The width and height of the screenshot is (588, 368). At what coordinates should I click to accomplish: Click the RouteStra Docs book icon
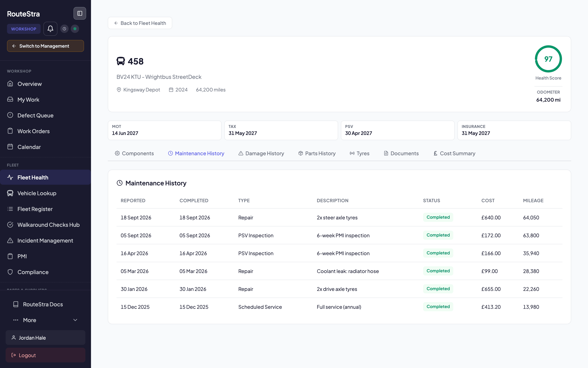pyautogui.click(x=16, y=304)
